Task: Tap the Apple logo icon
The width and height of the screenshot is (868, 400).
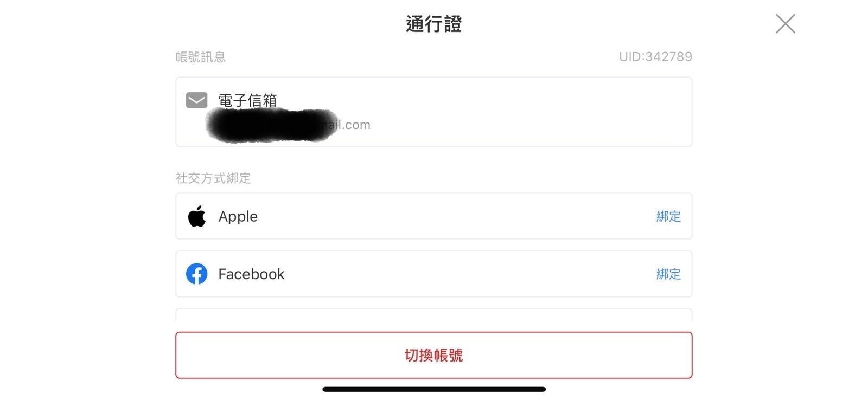Action: (x=196, y=216)
